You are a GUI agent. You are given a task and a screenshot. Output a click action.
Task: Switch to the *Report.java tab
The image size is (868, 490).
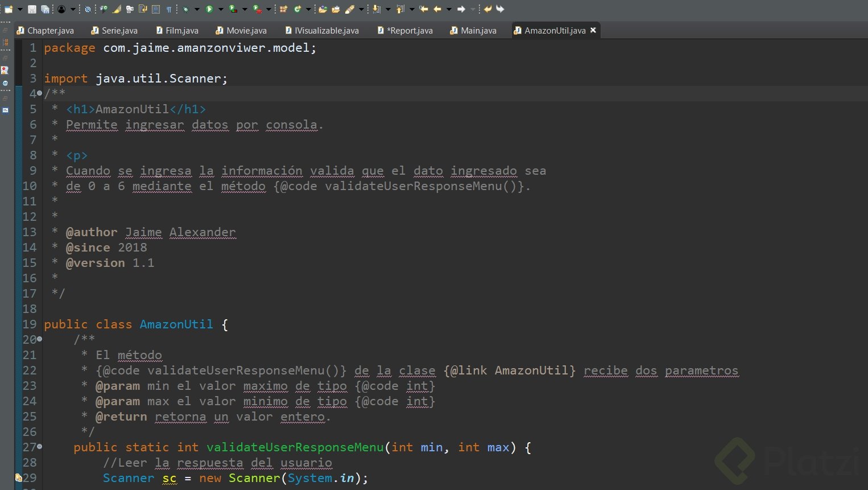(x=409, y=31)
